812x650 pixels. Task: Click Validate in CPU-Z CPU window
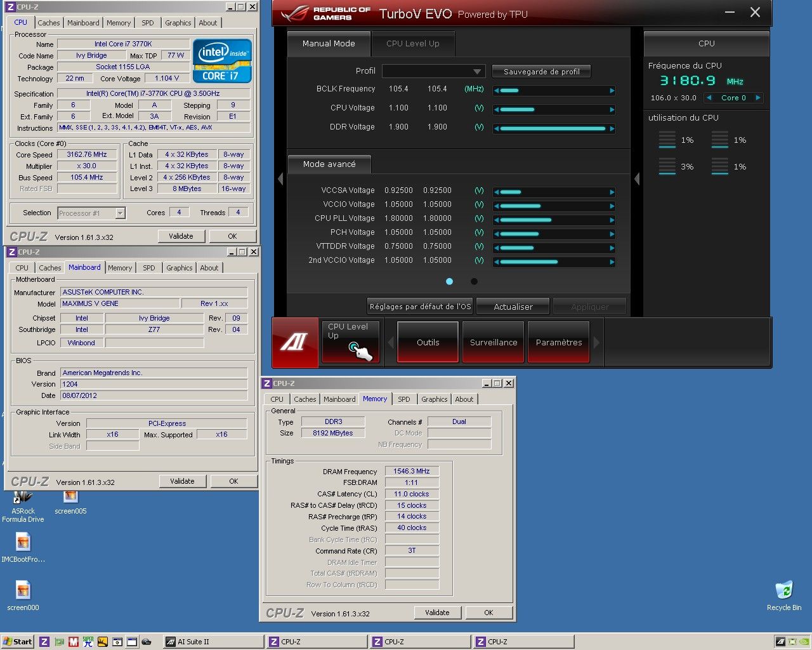181,236
